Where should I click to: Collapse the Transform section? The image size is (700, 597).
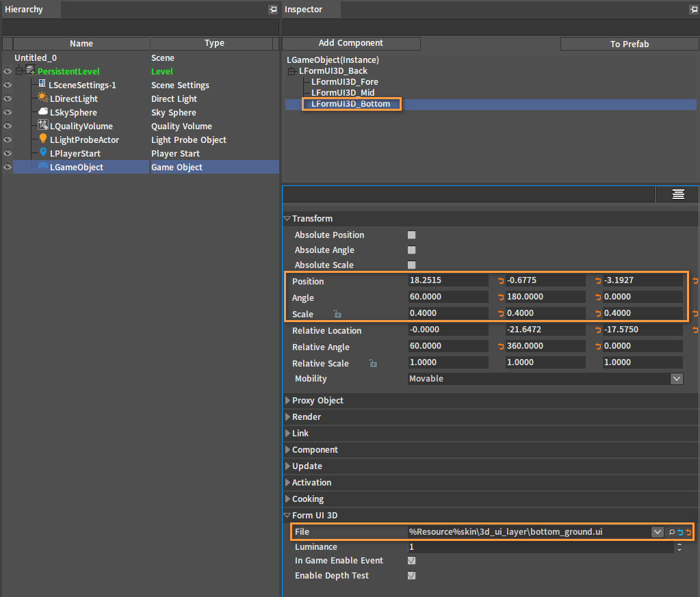pyautogui.click(x=287, y=219)
